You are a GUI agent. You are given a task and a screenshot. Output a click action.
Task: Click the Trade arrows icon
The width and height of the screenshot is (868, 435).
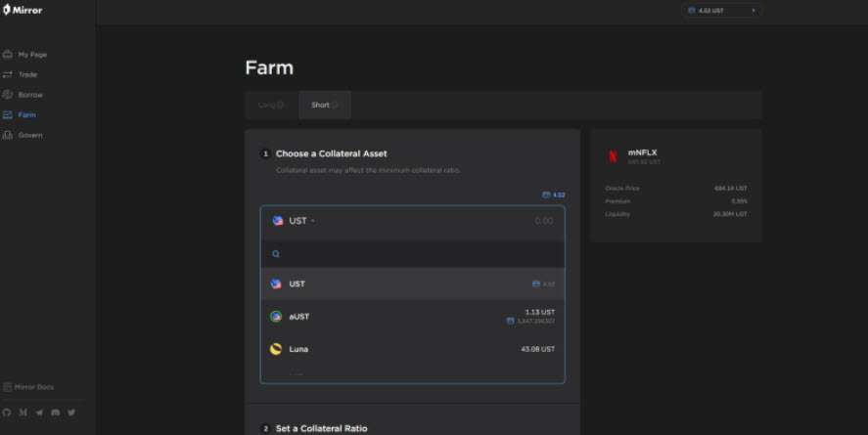[7, 74]
